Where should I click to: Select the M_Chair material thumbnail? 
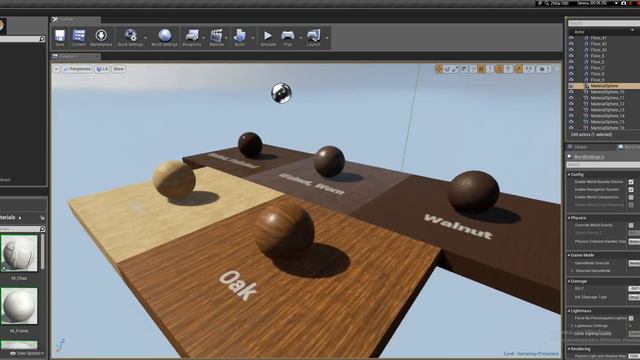[19, 253]
